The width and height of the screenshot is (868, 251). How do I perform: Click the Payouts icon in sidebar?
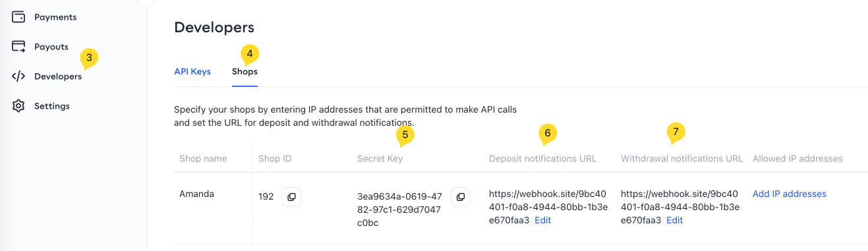point(18,47)
